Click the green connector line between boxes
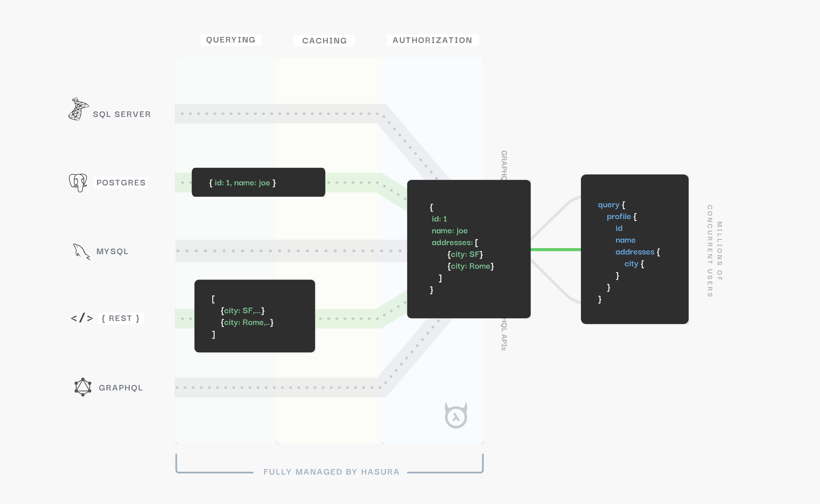The height and width of the screenshot is (504, 820). 556,250
